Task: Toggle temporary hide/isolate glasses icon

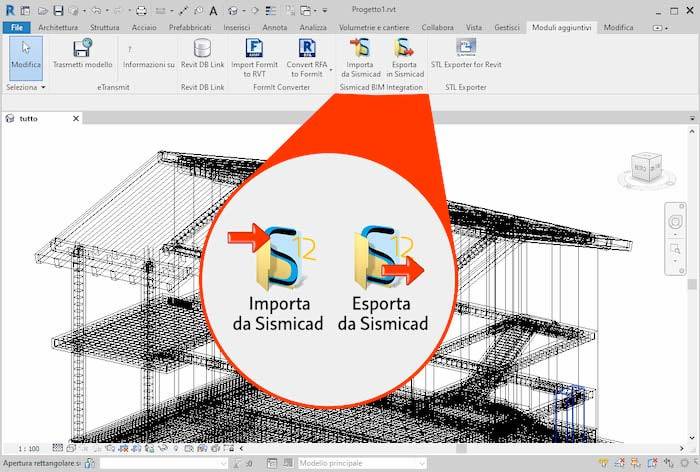Action: coord(163,448)
